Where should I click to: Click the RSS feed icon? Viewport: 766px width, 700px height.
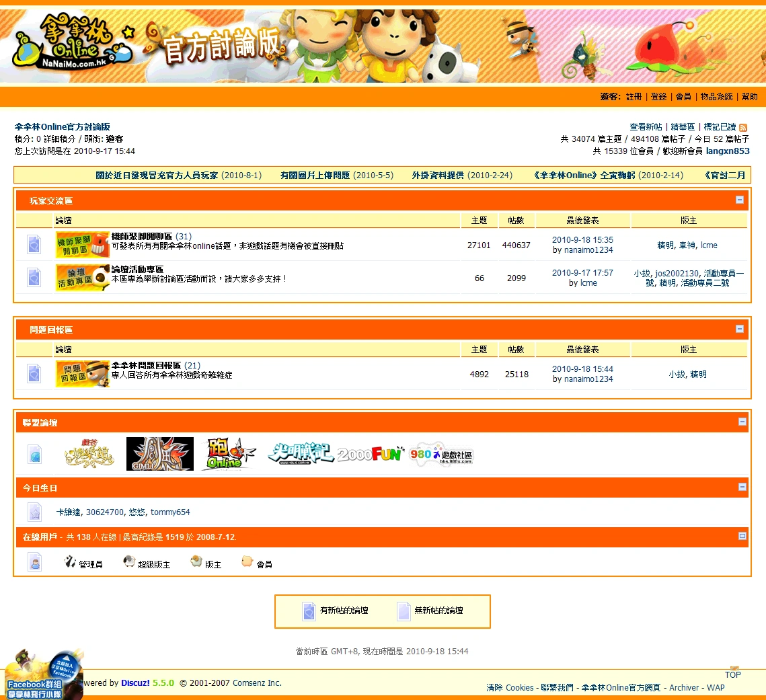[x=742, y=128]
